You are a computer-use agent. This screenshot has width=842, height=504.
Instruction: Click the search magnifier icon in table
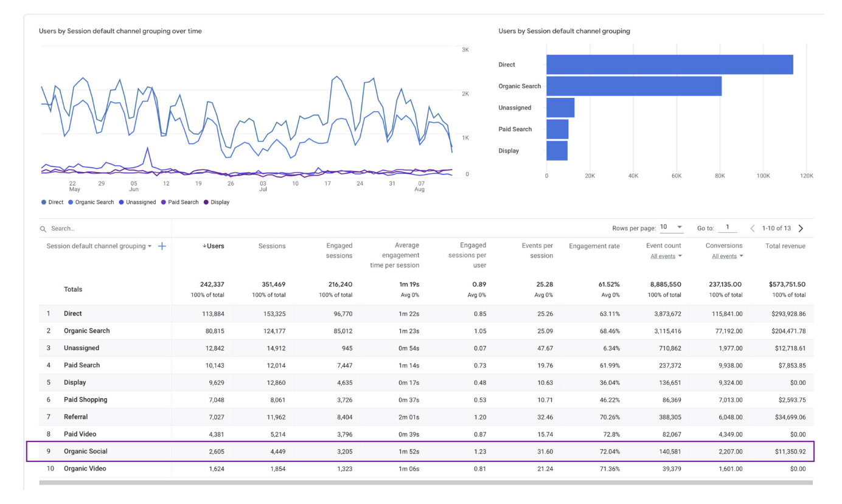pyautogui.click(x=43, y=229)
